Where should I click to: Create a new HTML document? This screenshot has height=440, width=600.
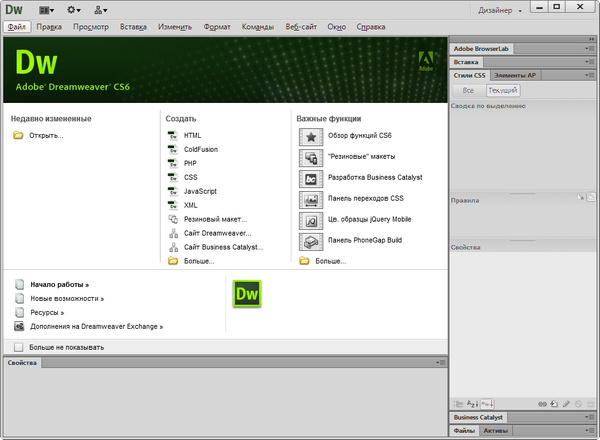point(192,135)
